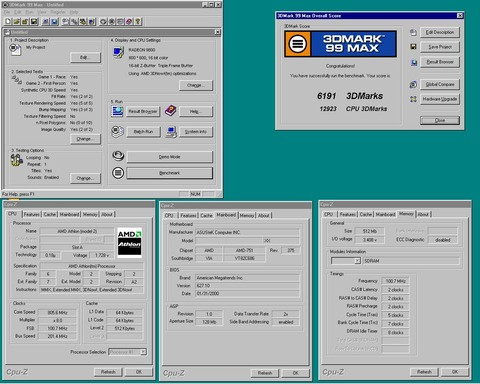Open the Run menu in 3DMark
The width and height of the screenshot is (480, 384).
pyautogui.click(x=29, y=12)
